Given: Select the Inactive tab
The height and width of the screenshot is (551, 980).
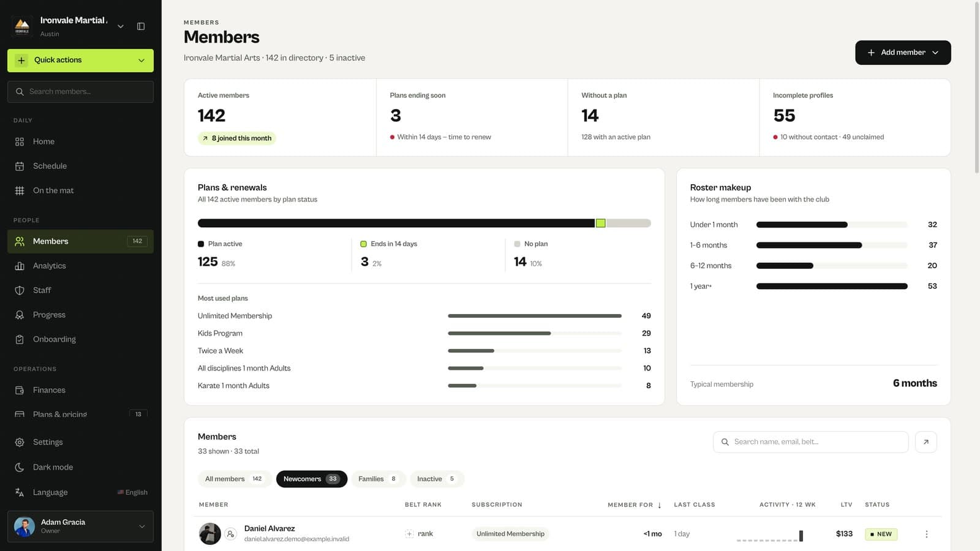Looking at the screenshot, I should click(x=437, y=479).
